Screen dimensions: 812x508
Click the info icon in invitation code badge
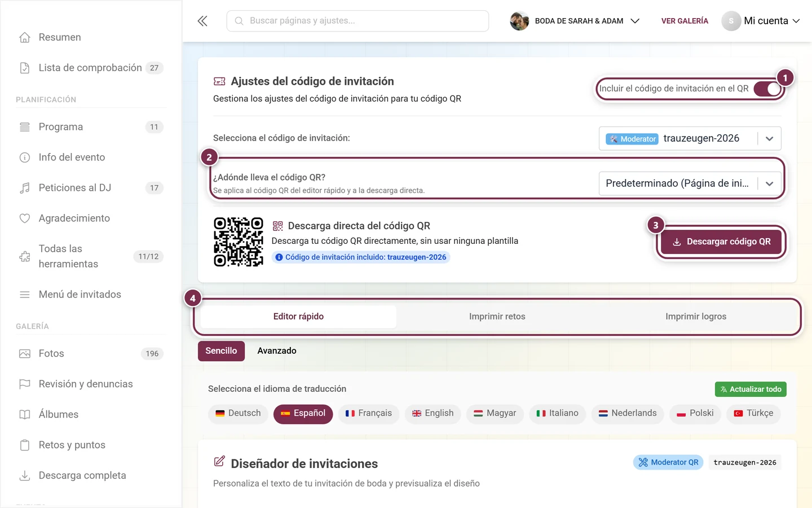[279, 257]
